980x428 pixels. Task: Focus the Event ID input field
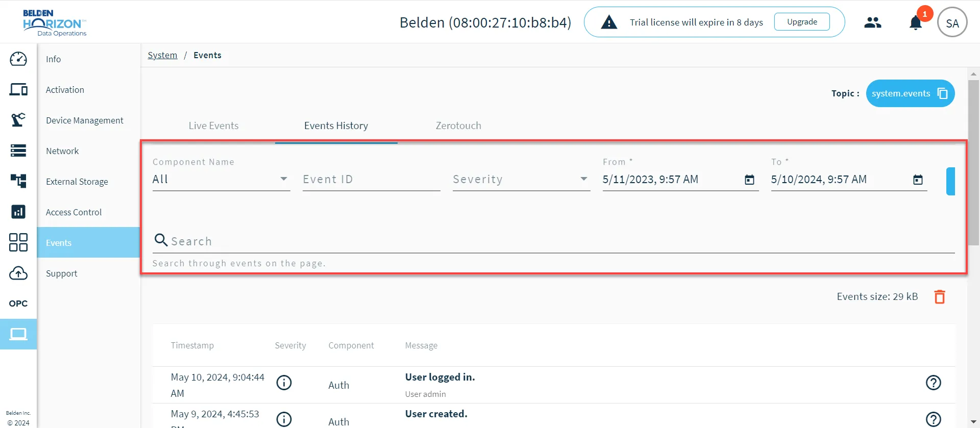371,179
